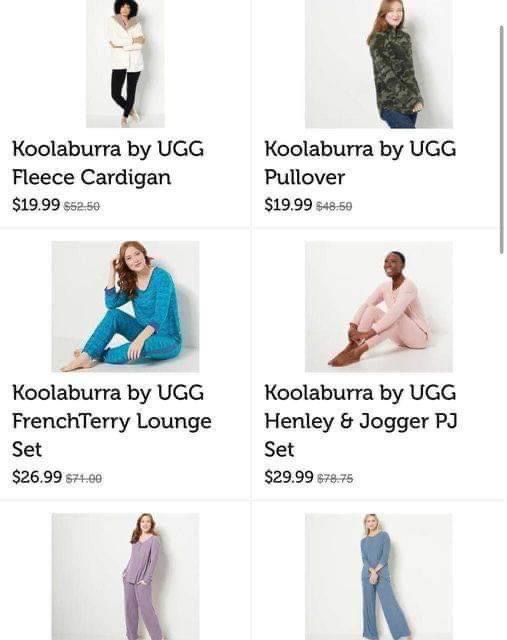This screenshot has height=640, width=507.
Task: View the pink Henley & Jogger PJ image
Action: coord(379,306)
